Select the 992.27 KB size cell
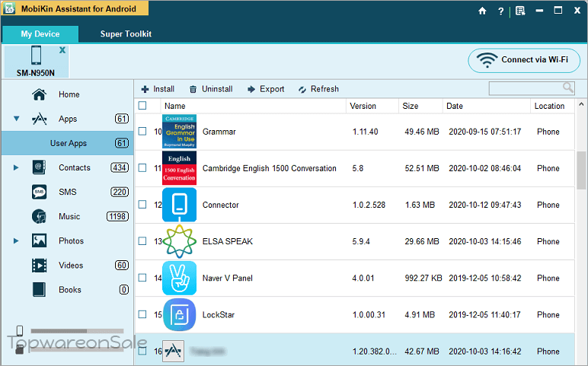Screen dimensions: 588x366 (x=423, y=278)
